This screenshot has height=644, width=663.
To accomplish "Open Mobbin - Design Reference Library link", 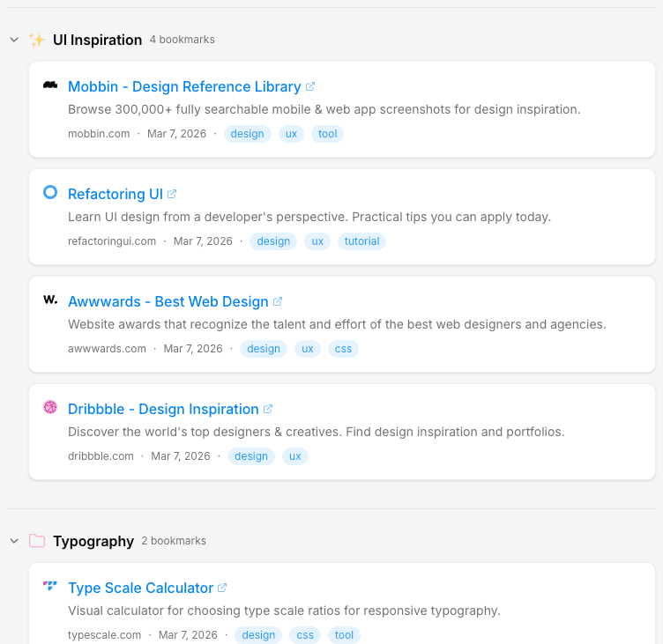I will point(184,86).
